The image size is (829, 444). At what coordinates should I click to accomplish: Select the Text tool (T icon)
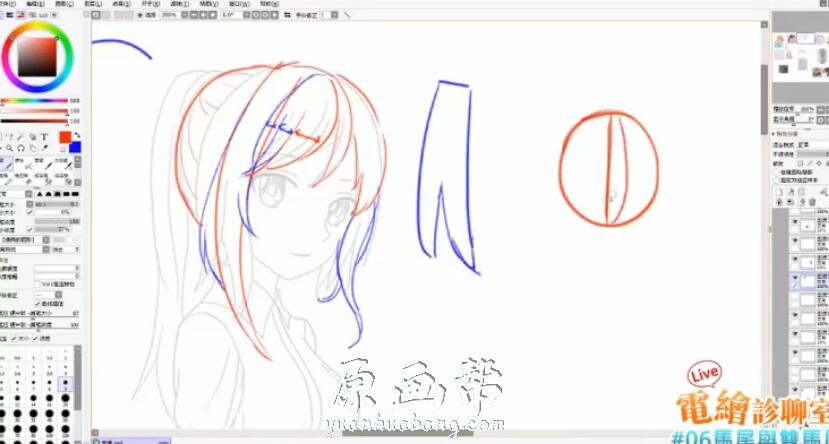coord(46,136)
